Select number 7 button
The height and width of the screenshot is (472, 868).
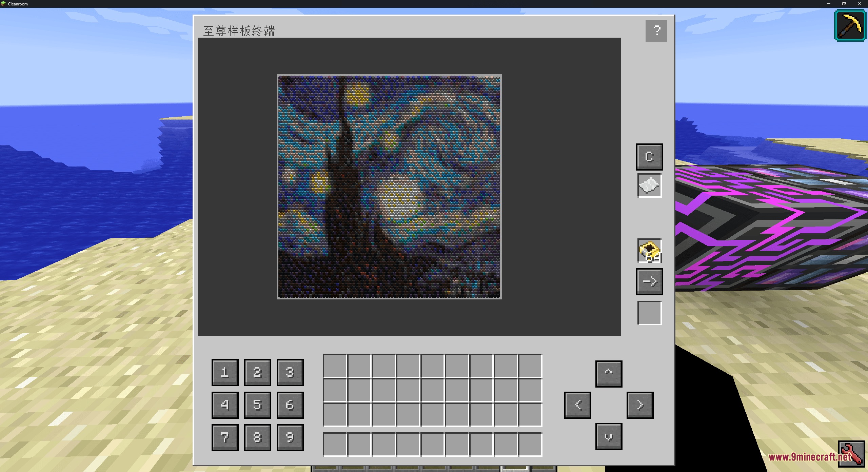pos(225,437)
